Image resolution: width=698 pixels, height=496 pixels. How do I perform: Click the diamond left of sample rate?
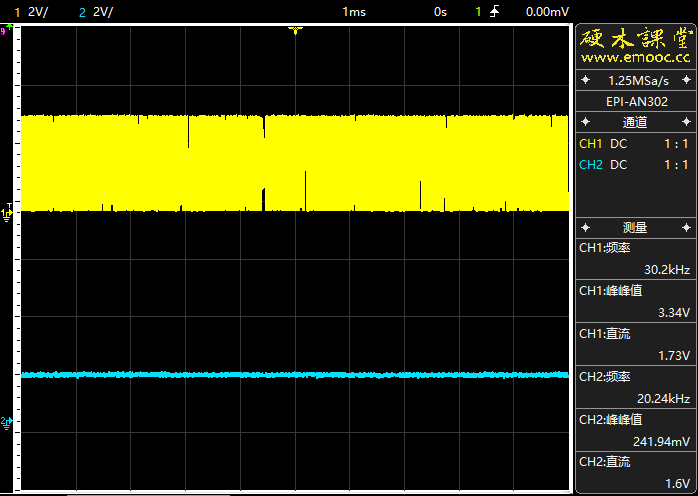[x=586, y=80]
